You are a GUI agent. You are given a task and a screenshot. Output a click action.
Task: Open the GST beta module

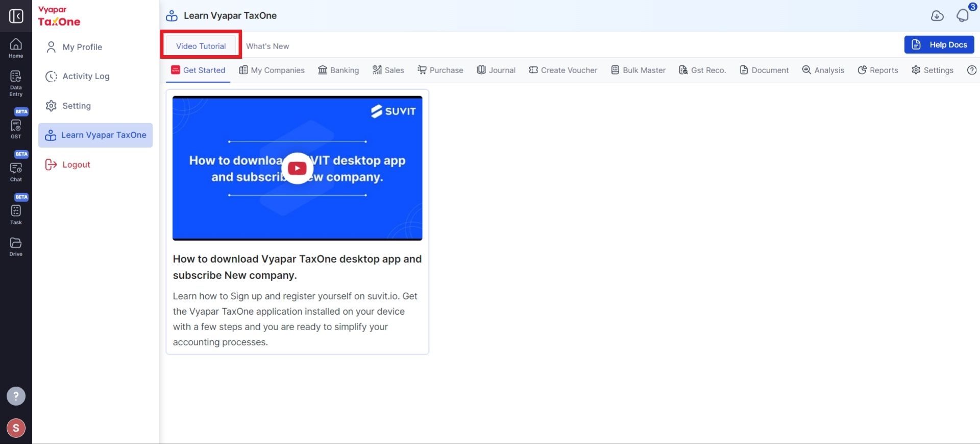pos(16,124)
